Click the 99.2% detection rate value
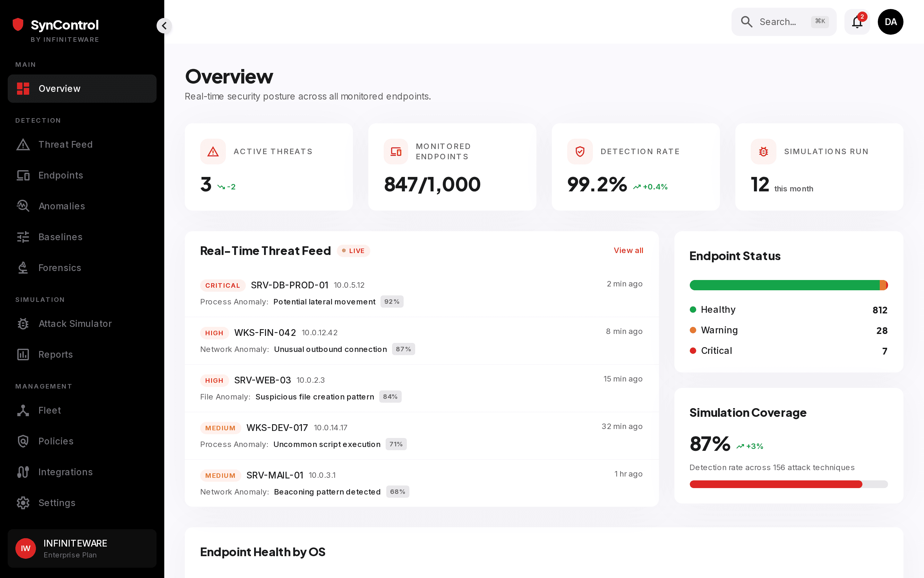This screenshot has width=924, height=578. click(597, 185)
